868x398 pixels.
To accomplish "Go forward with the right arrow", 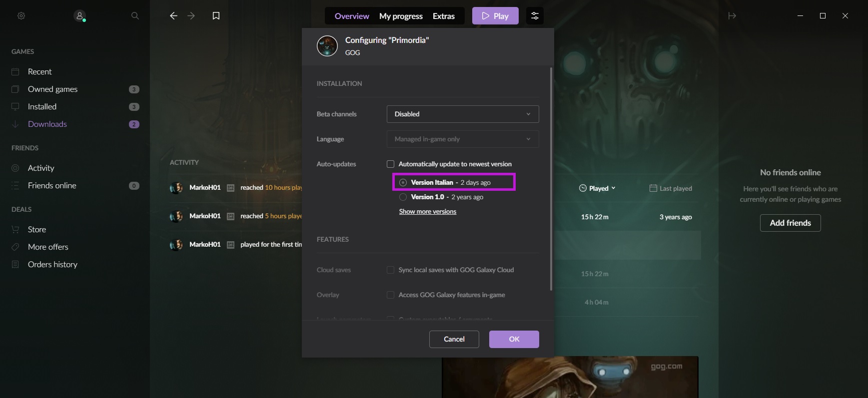I will 191,16.
